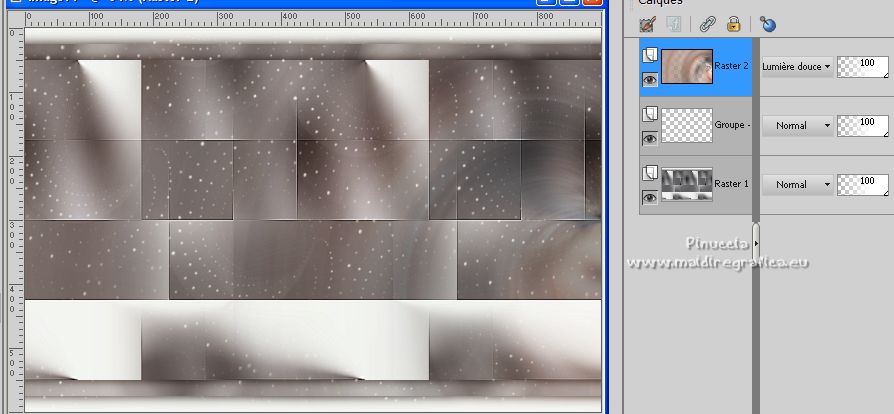
Task: Open the Normal blend mode dropdown for Raster 1
Action: click(797, 185)
